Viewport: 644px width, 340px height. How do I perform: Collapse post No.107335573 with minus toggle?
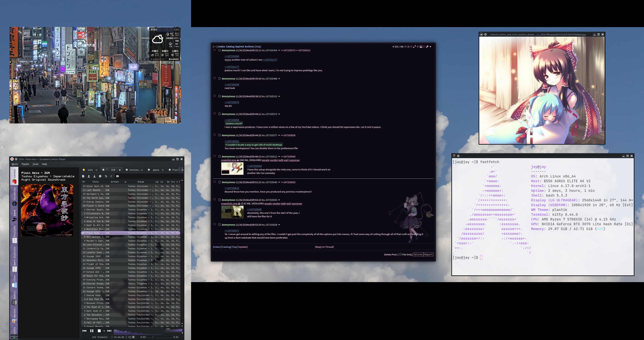click(214, 114)
